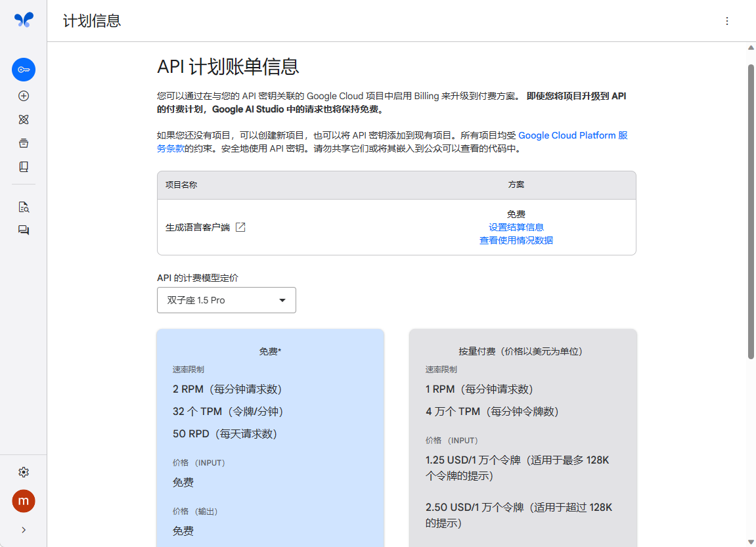Viewport: 756px width, 547px height.
Task: Click the 计划信息 page title
Action: 91,21
